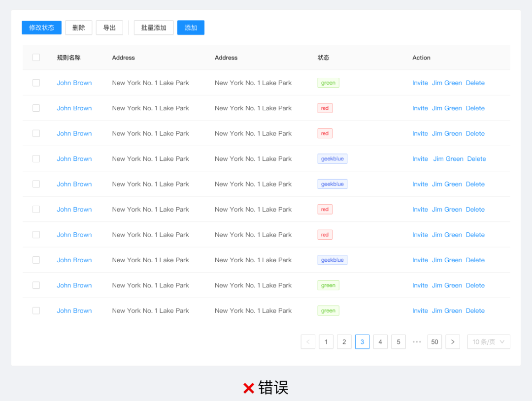This screenshot has width=532, height=401.
Task: Toggle the select-all checkbox in table header
Action: pyautogui.click(x=36, y=58)
